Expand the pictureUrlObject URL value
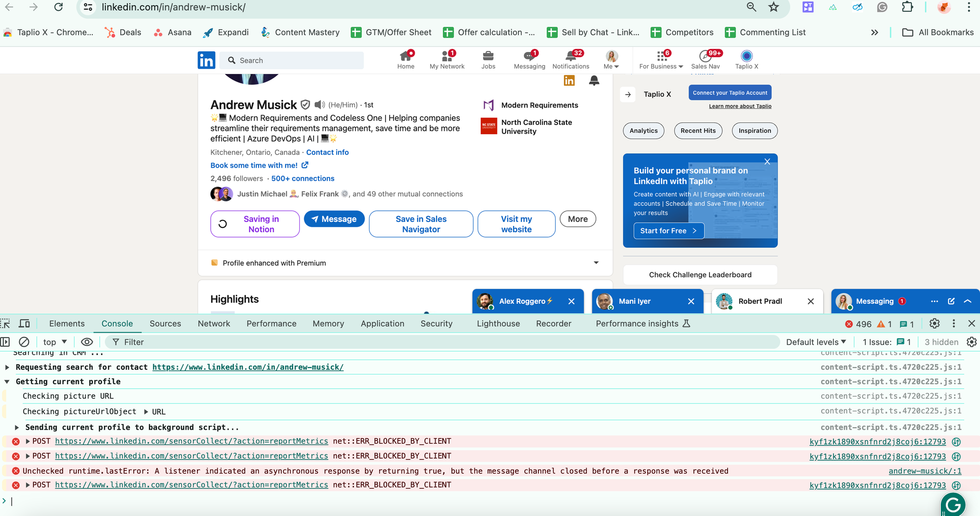 click(146, 412)
